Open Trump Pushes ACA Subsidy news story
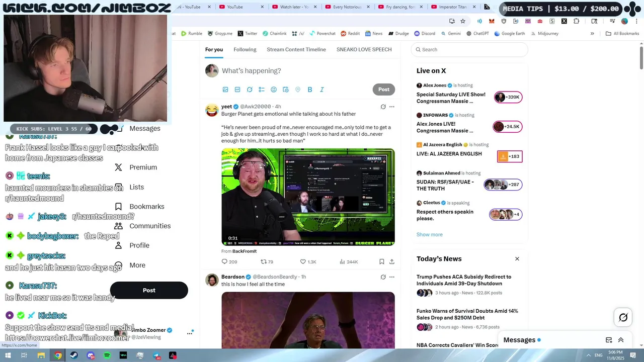The image size is (644, 362). click(x=470, y=285)
